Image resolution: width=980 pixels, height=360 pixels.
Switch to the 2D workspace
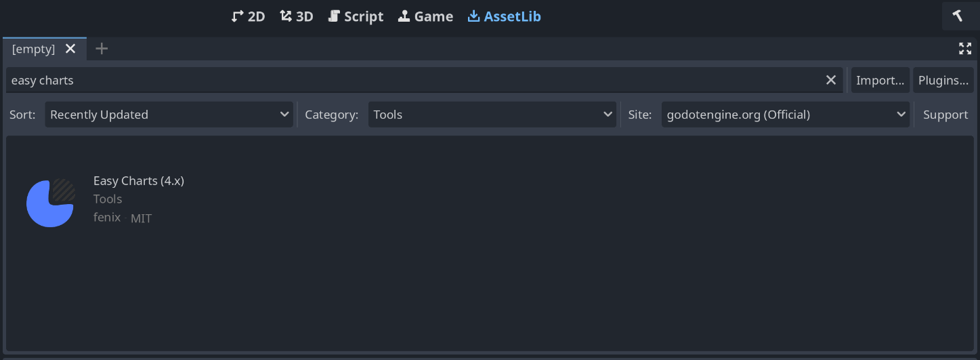pos(248,16)
